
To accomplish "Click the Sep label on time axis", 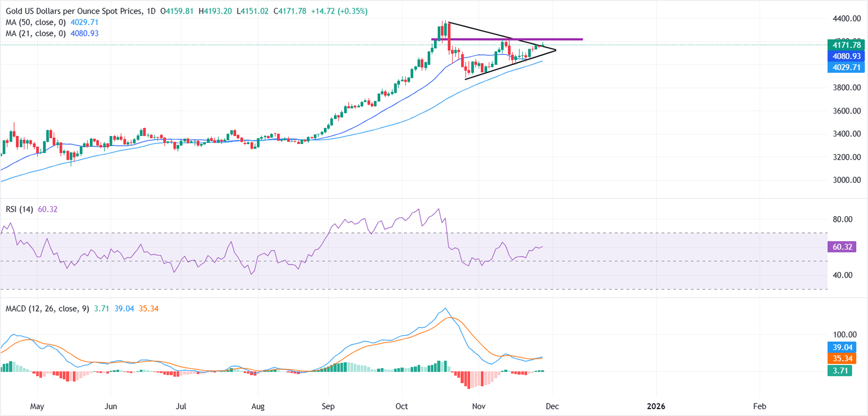I will pos(328,406).
